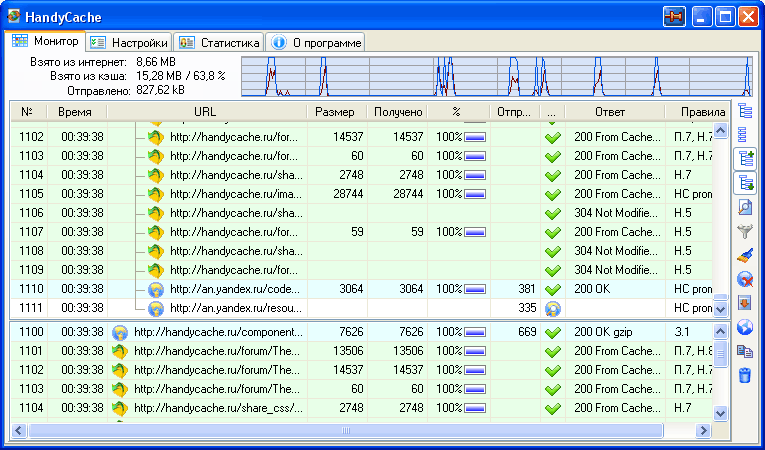Click left arrow of horizontal scrollbar
Screen dimensions: 765x450
[19, 430]
